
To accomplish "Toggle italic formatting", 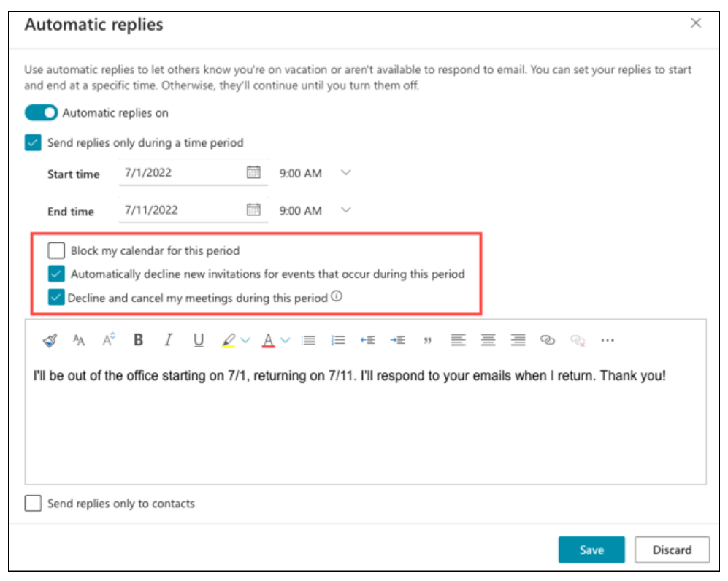I will [x=168, y=340].
